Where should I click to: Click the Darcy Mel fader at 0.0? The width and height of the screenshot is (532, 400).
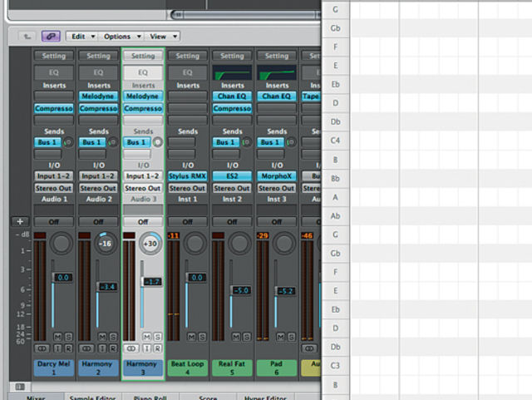point(63,278)
